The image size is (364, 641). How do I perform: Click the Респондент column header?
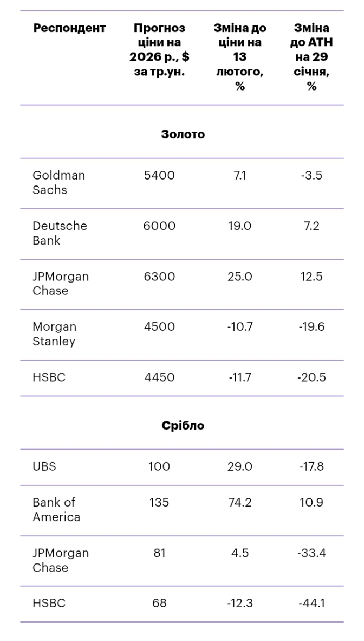pyautogui.click(x=69, y=28)
